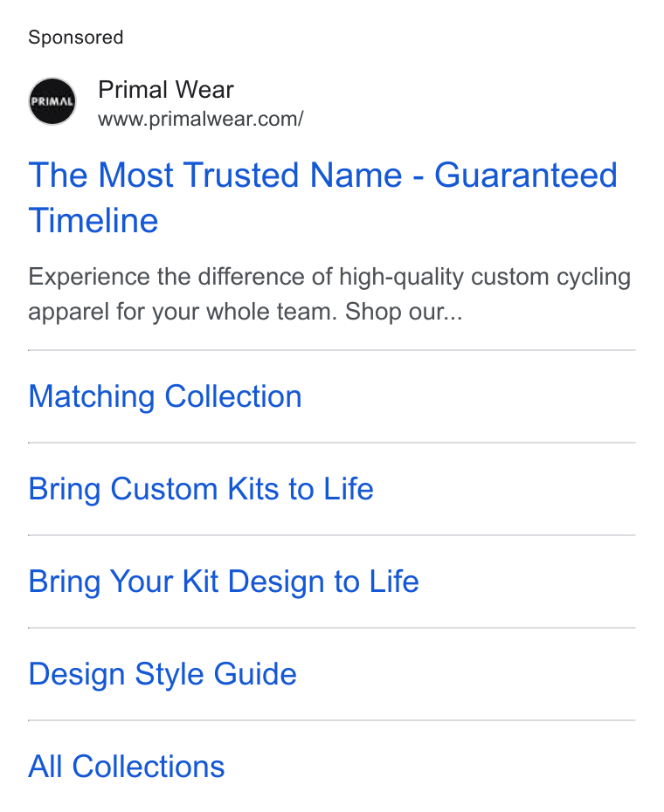This screenshot has height=812, width=664.
Task: Click the www.primalwear.com/ URL text
Action: click(x=201, y=119)
